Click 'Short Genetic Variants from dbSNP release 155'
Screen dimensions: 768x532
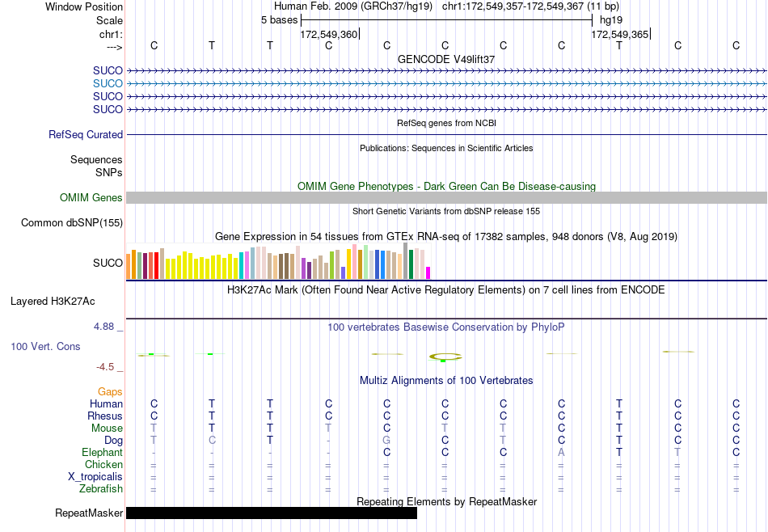coord(446,211)
